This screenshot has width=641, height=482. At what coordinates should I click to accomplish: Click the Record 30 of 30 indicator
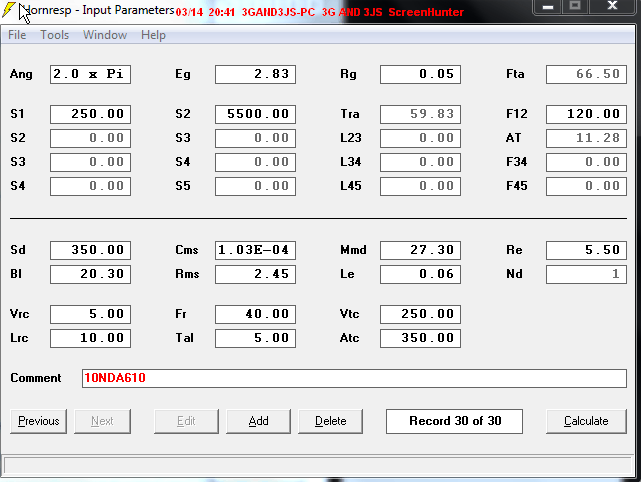tap(454, 421)
